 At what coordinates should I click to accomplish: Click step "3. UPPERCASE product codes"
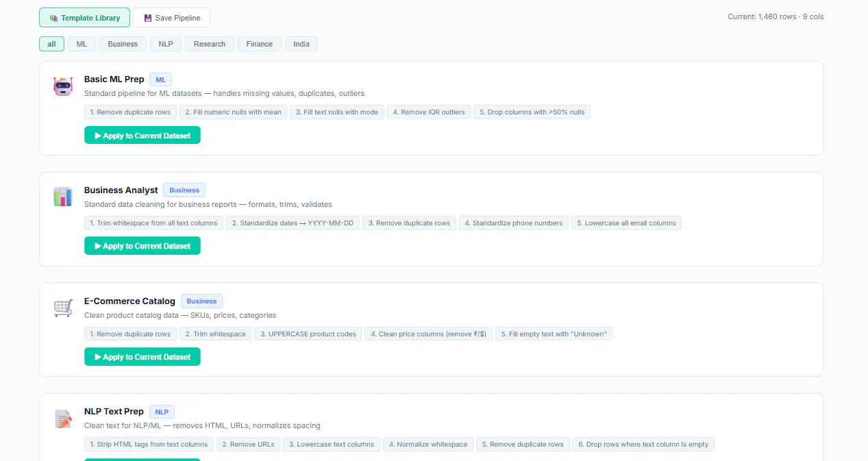[x=308, y=334]
